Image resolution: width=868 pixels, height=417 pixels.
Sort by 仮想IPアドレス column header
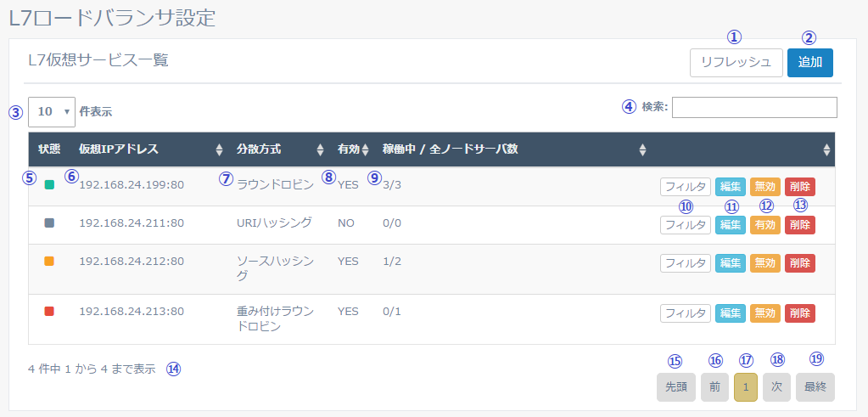pos(150,149)
